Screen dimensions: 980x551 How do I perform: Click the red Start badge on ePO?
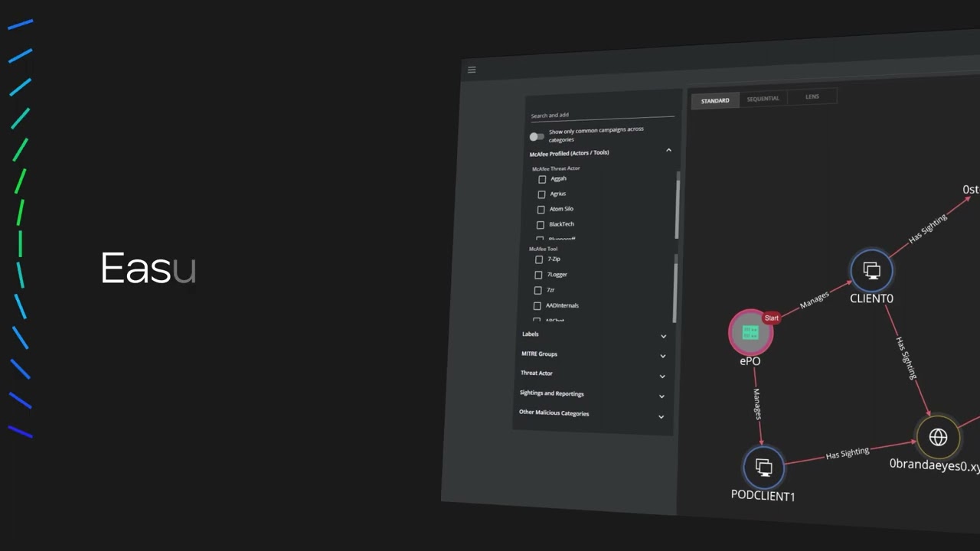(771, 318)
